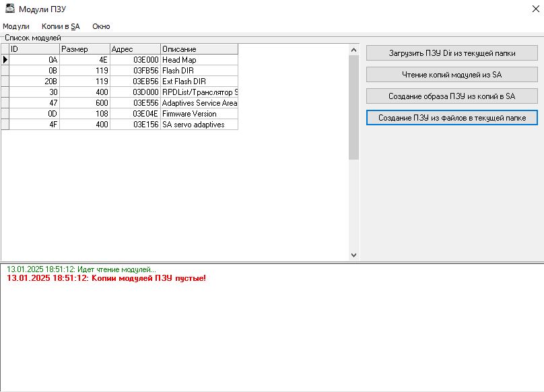
Task: Click Загрузить ПЗУ Dir из текущей папки
Action: click(x=452, y=53)
